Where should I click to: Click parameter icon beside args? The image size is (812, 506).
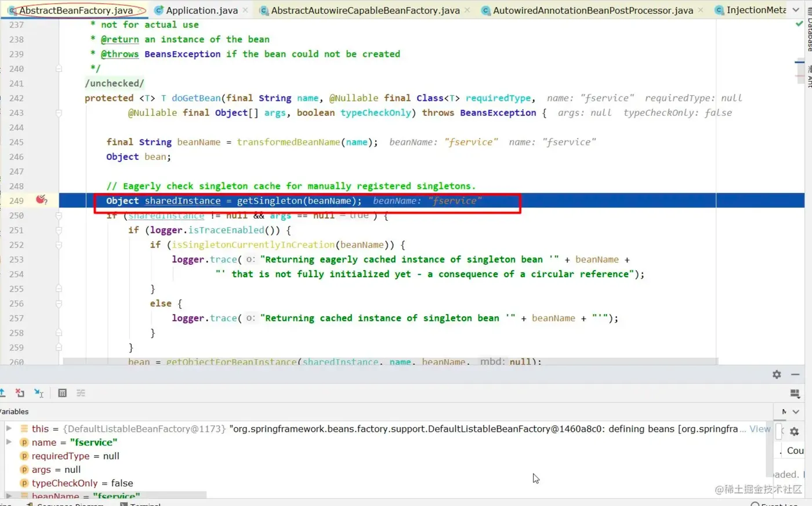pos(24,469)
